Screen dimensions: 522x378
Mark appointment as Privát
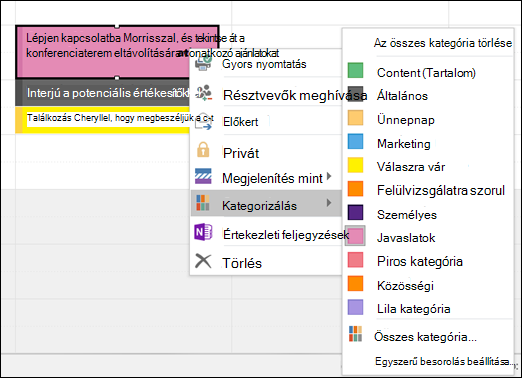pos(241,153)
